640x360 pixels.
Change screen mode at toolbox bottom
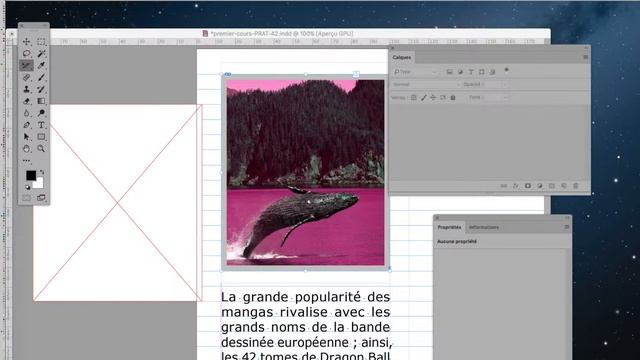coord(41,198)
